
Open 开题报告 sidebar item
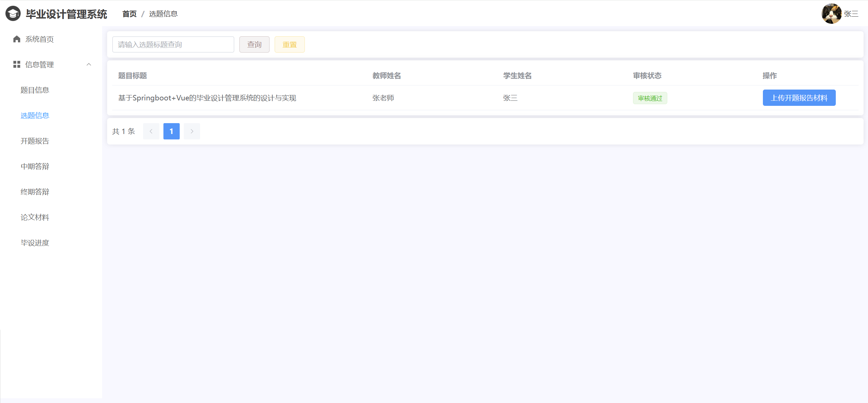(x=35, y=141)
